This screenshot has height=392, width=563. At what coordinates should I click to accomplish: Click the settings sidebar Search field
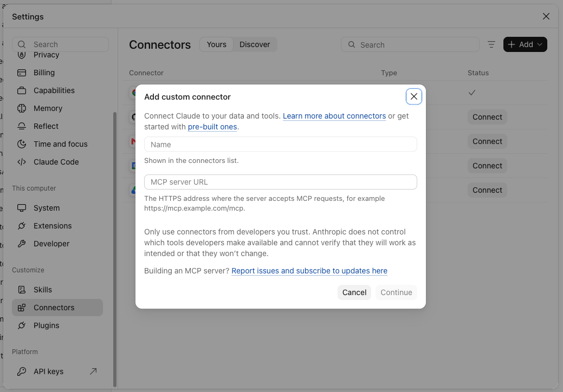point(60,44)
